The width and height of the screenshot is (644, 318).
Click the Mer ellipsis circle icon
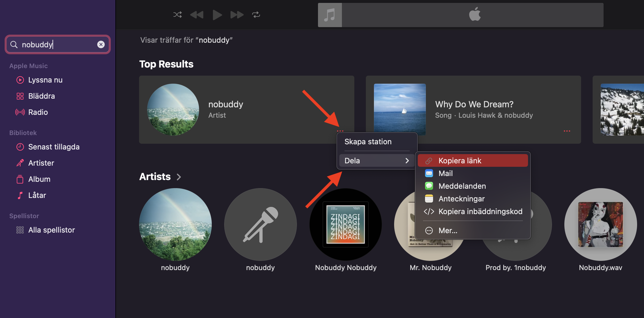429,231
